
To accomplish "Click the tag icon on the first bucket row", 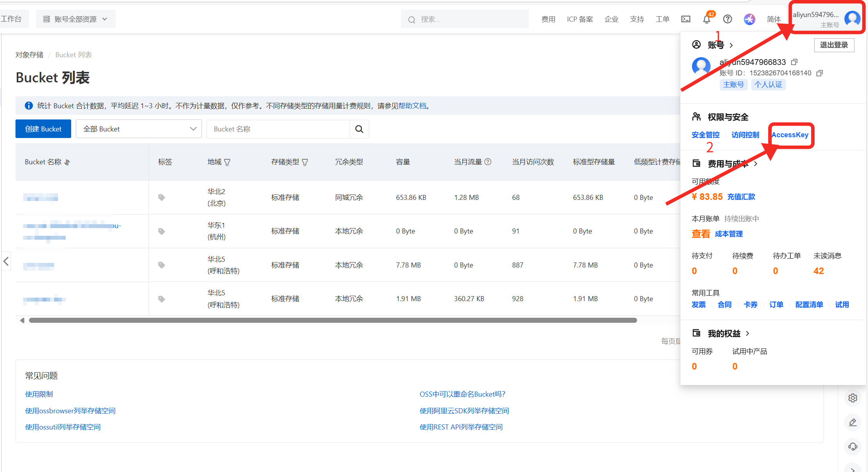I will coord(161,197).
